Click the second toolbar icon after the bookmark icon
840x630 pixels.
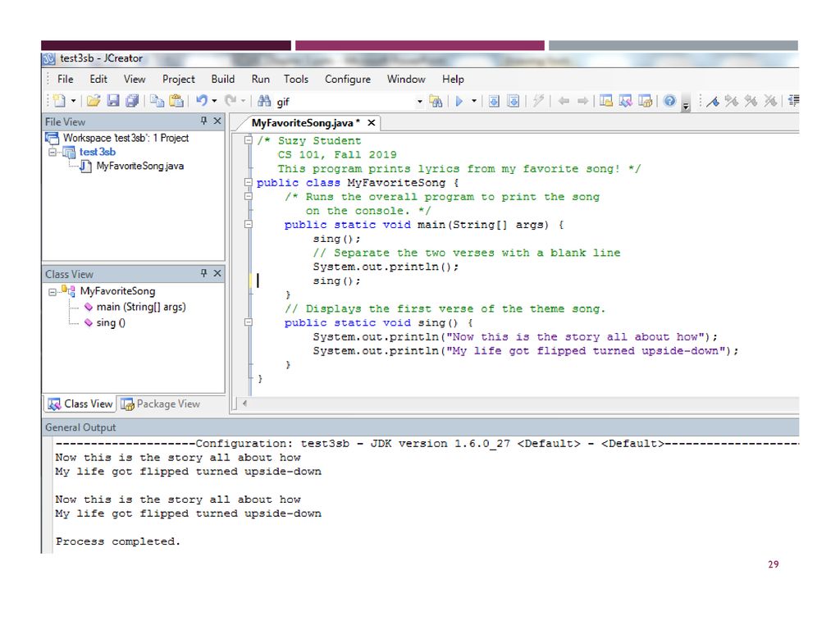point(751,101)
